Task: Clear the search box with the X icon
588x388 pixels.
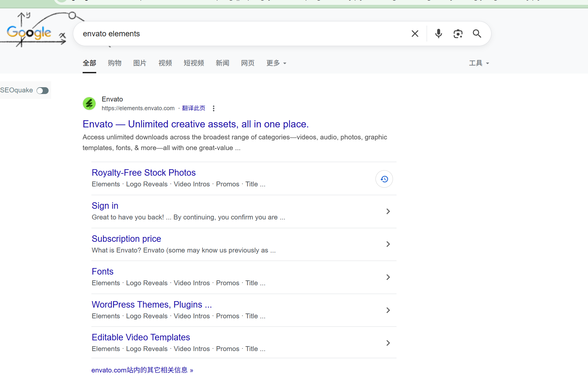Action: pyautogui.click(x=415, y=34)
